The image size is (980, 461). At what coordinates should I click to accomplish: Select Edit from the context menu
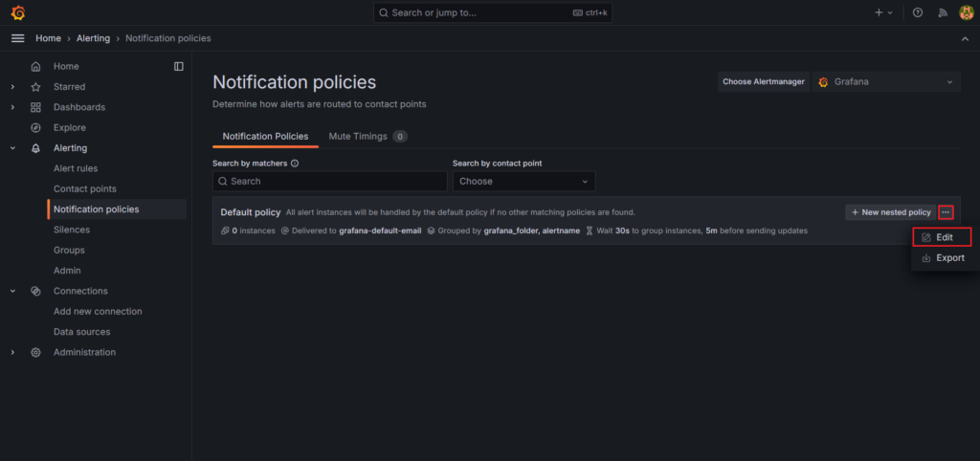click(943, 237)
